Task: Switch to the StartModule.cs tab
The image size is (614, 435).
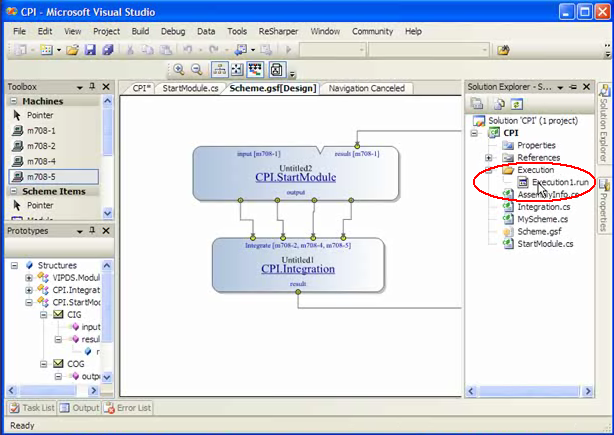Action: click(190, 88)
